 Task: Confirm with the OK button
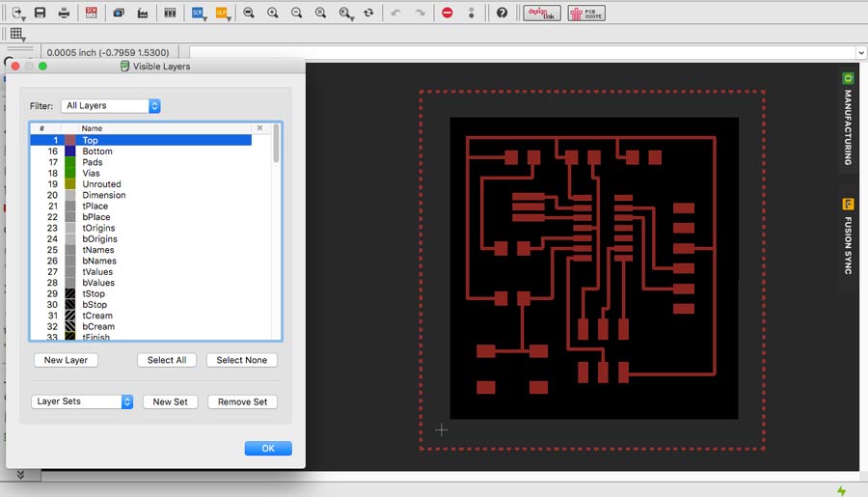coord(268,448)
